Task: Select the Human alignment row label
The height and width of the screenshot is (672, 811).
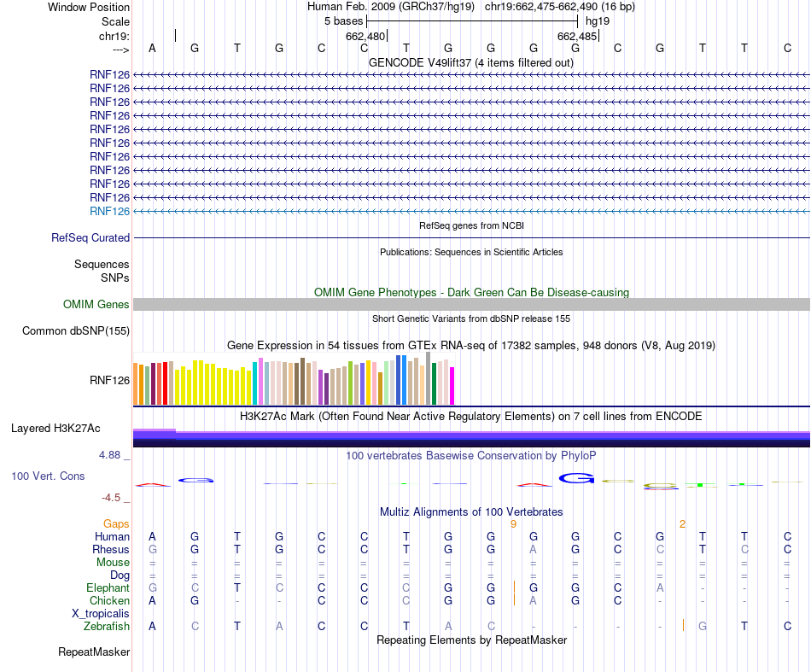Action: pyautogui.click(x=112, y=537)
